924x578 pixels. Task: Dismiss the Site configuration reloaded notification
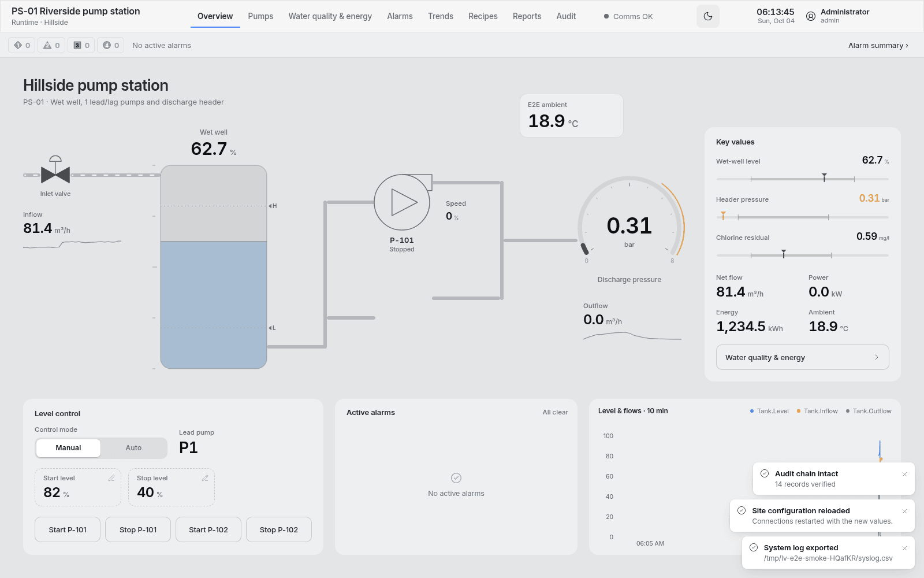[904, 511]
